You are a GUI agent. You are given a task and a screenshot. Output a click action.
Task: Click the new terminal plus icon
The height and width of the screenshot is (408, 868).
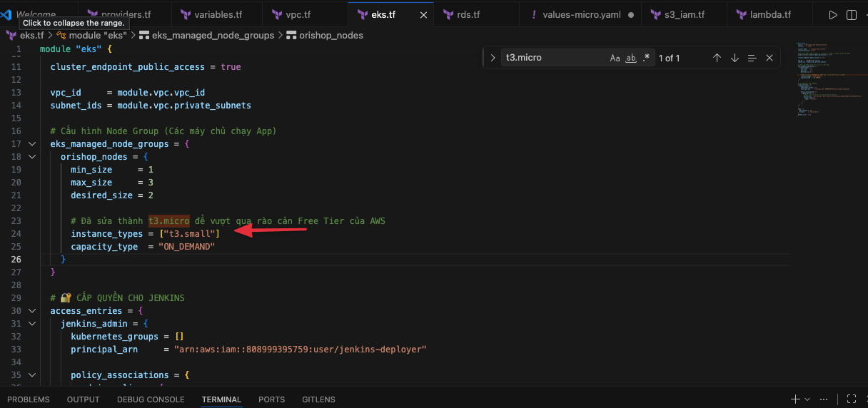coord(795,399)
